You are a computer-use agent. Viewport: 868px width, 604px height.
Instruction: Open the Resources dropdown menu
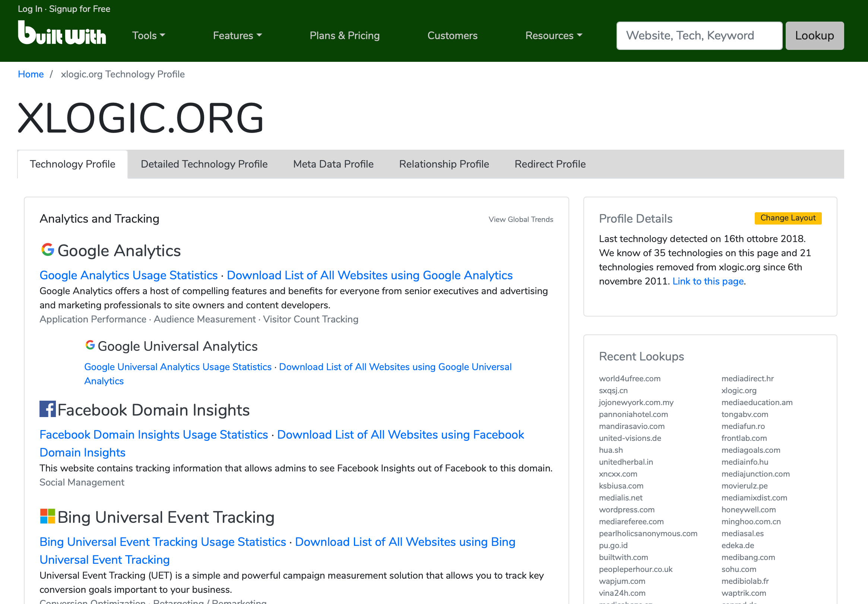(554, 35)
